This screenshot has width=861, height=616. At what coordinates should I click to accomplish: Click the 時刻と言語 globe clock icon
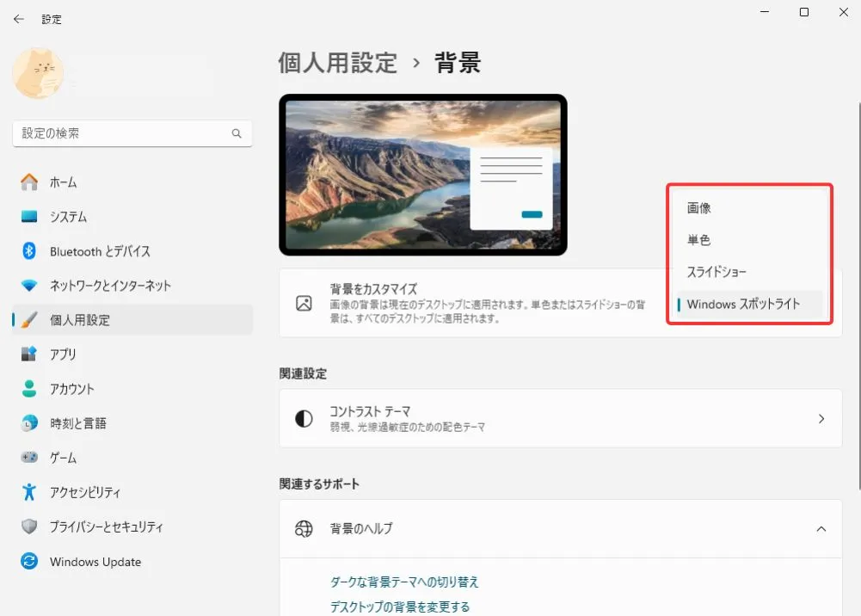[x=29, y=423]
